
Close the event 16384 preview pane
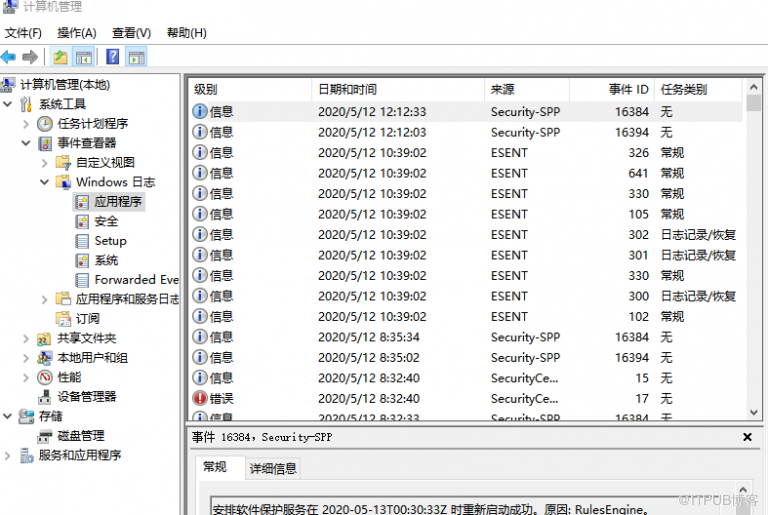click(747, 437)
